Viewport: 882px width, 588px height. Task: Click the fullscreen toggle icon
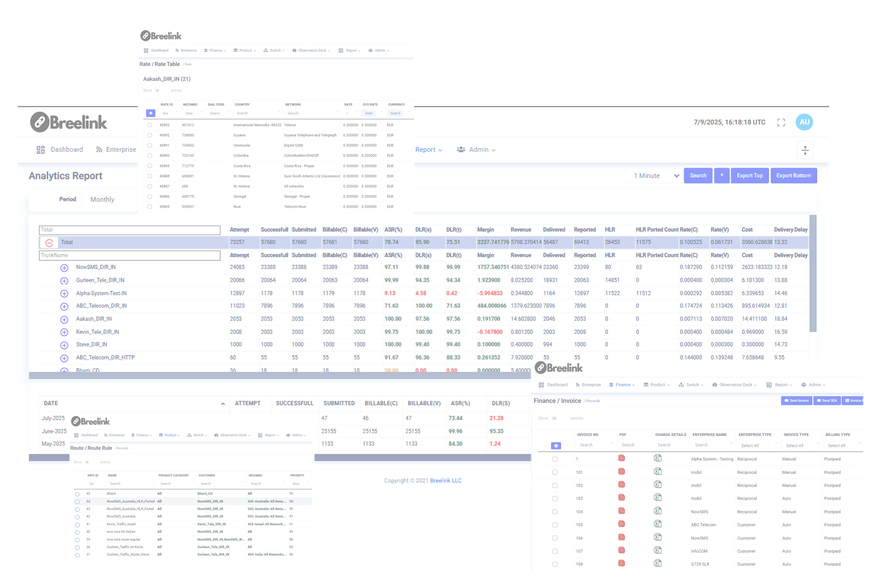pos(781,122)
